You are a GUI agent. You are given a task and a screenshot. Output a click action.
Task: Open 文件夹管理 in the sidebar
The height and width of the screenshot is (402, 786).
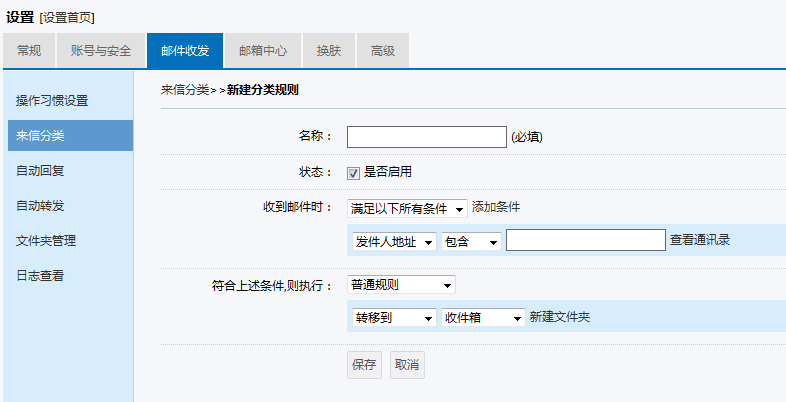click(x=70, y=241)
